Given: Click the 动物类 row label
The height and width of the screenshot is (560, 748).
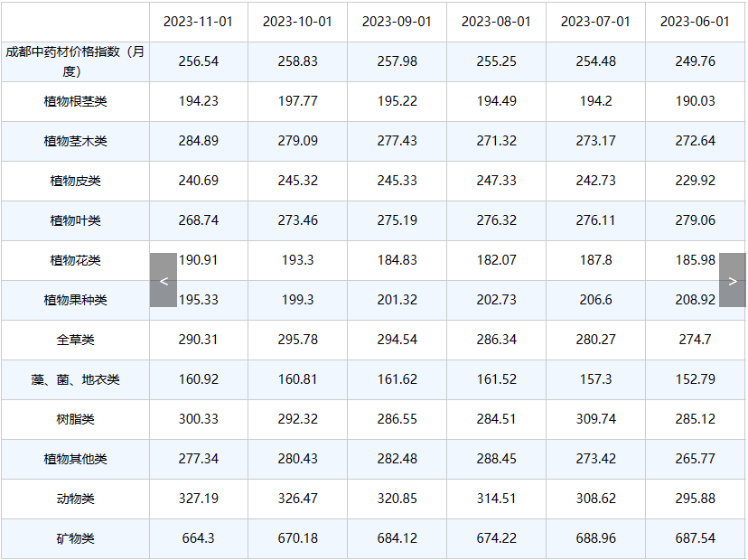Looking at the screenshot, I should click(x=75, y=499).
